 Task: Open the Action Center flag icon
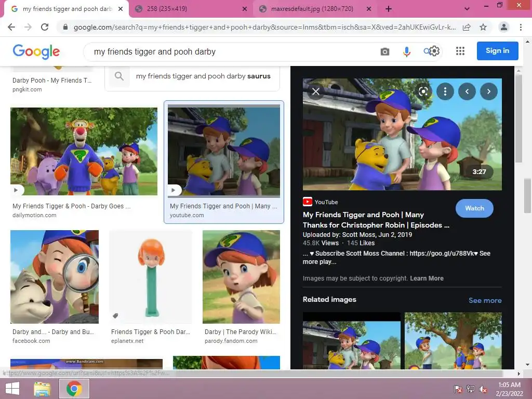click(x=458, y=389)
